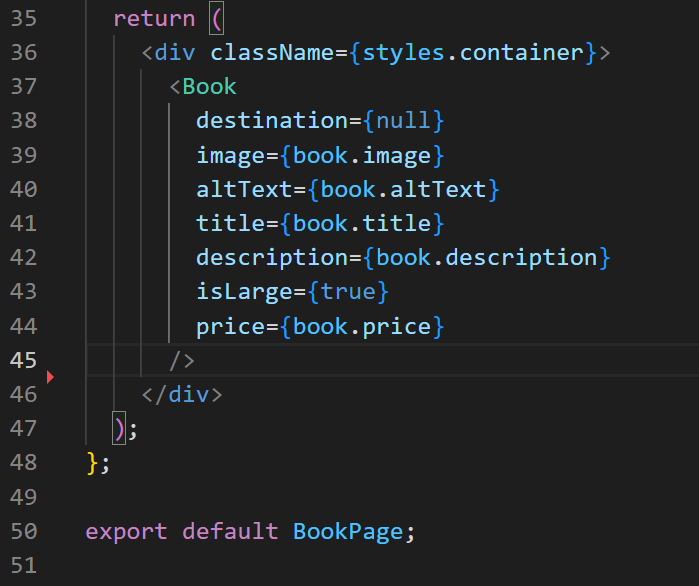Click the true value of isLarge
The image size is (699, 586).
click(348, 292)
